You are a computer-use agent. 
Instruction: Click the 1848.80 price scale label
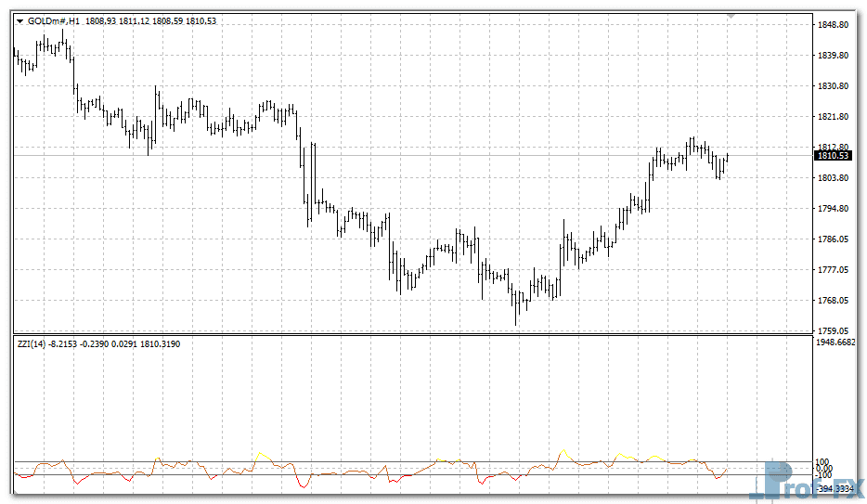[x=833, y=25]
